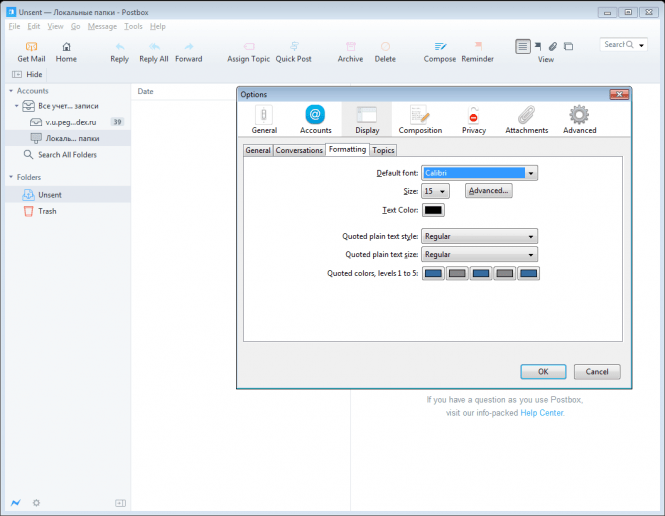This screenshot has width=665, height=516.
Task: Open the Quick Post icon
Action: [294, 46]
